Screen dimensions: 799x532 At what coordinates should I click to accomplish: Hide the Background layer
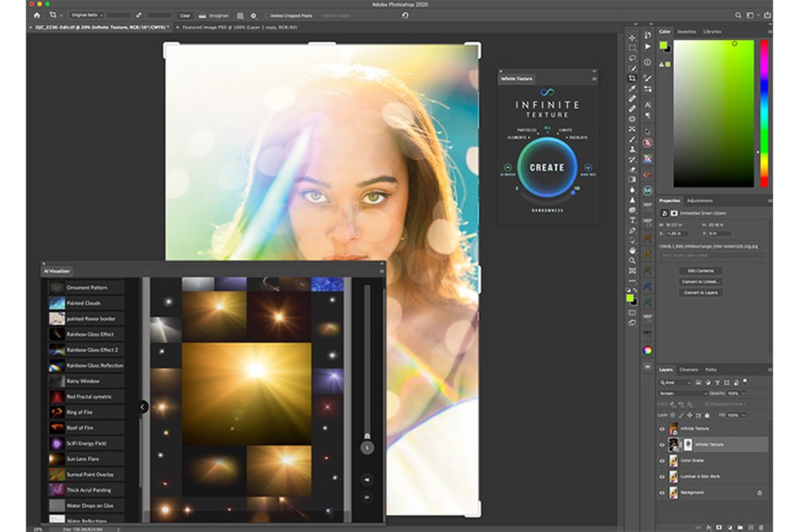[662, 491]
